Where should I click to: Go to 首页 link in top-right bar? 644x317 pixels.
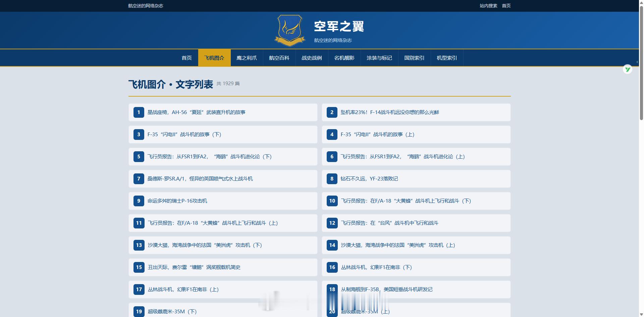coord(506,6)
